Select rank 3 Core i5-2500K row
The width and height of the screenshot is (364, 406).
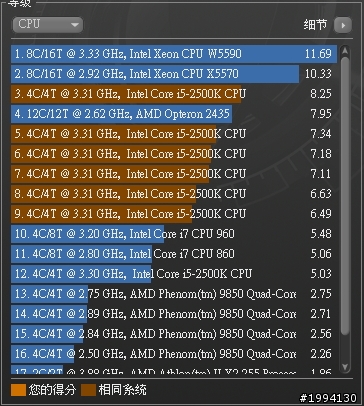coord(174,94)
